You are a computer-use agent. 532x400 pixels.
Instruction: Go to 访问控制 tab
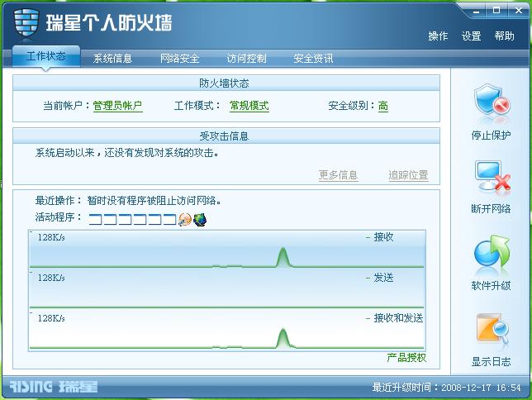[x=246, y=59]
